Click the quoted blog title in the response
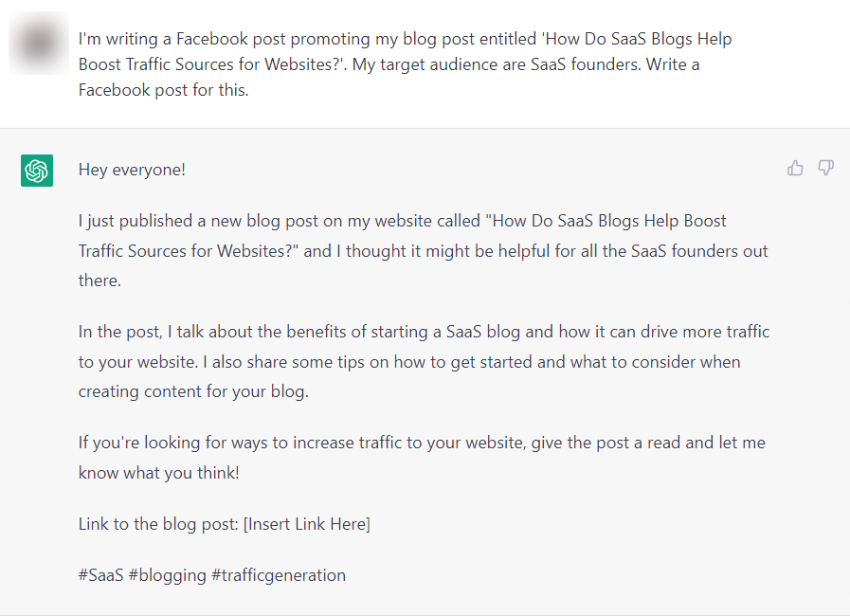Image resolution: width=850 pixels, height=616 pixels. tap(606, 221)
